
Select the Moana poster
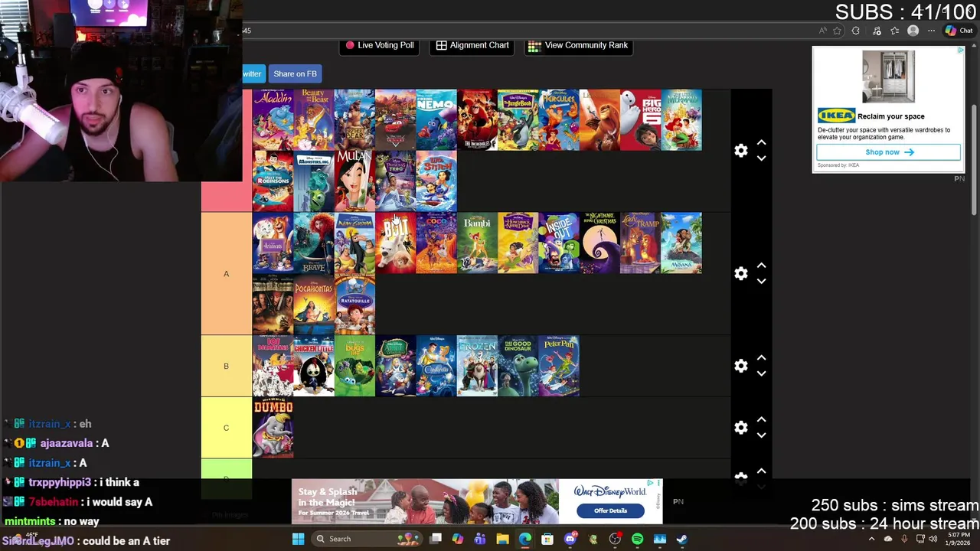(x=681, y=243)
